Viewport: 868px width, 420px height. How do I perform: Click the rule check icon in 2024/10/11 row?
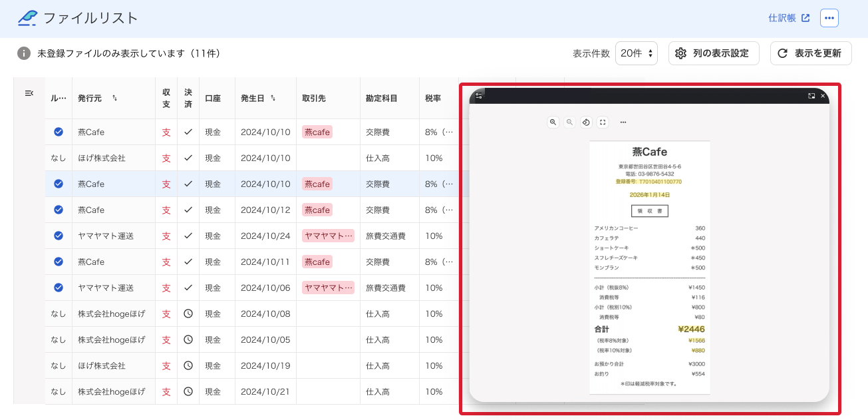(x=59, y=262)
